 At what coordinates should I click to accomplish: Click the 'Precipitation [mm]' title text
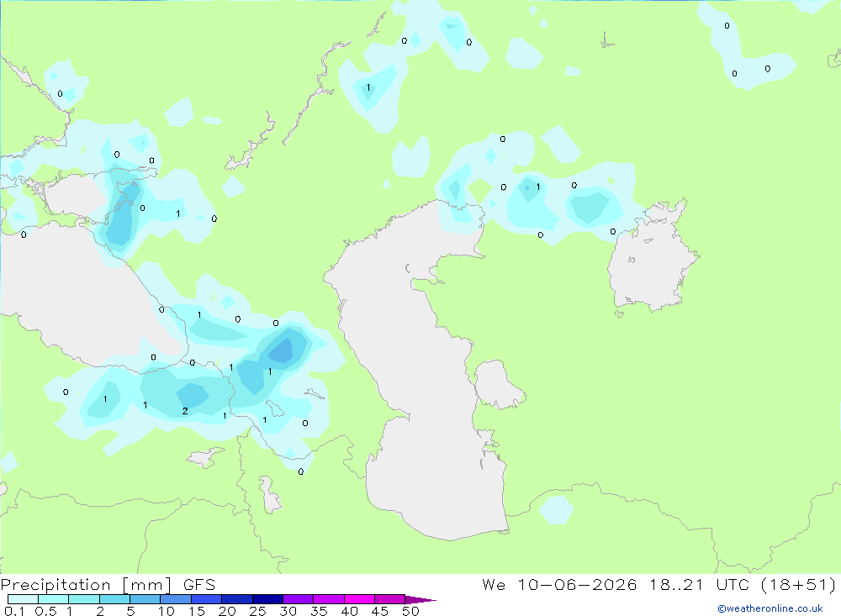coord(86,585)
